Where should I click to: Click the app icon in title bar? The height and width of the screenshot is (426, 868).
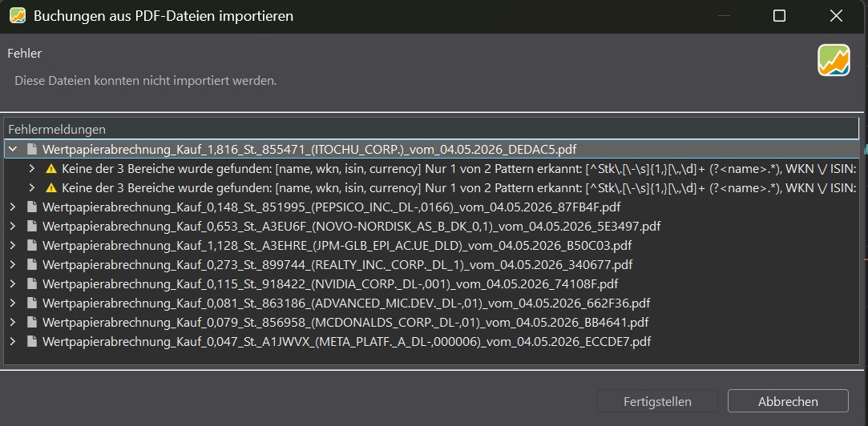[x=18, y=15]
